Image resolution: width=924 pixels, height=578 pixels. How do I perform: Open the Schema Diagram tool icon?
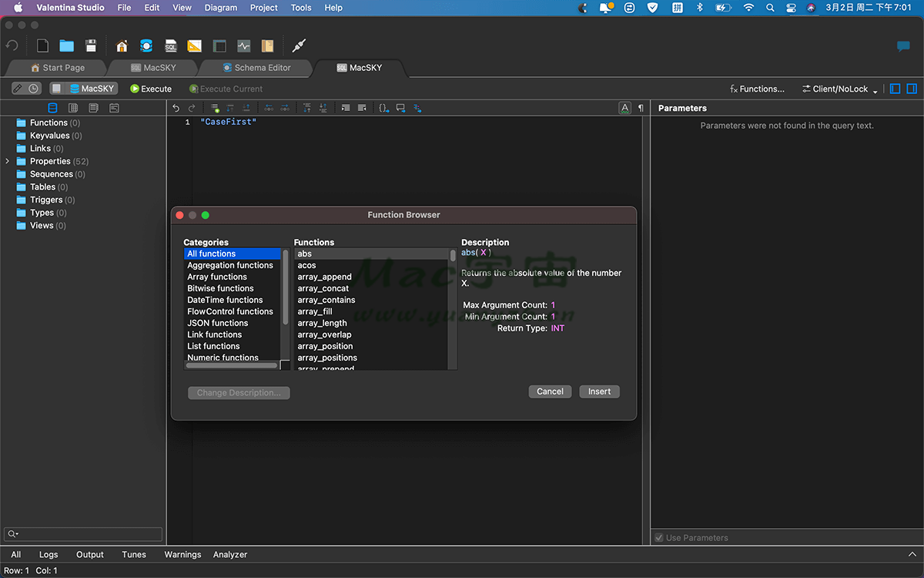point(194,45)
